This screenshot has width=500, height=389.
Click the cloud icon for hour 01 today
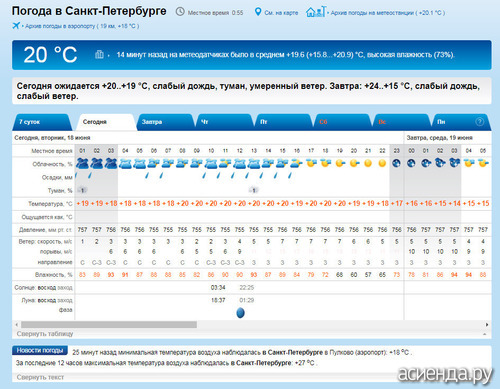(x=82, y=164)
